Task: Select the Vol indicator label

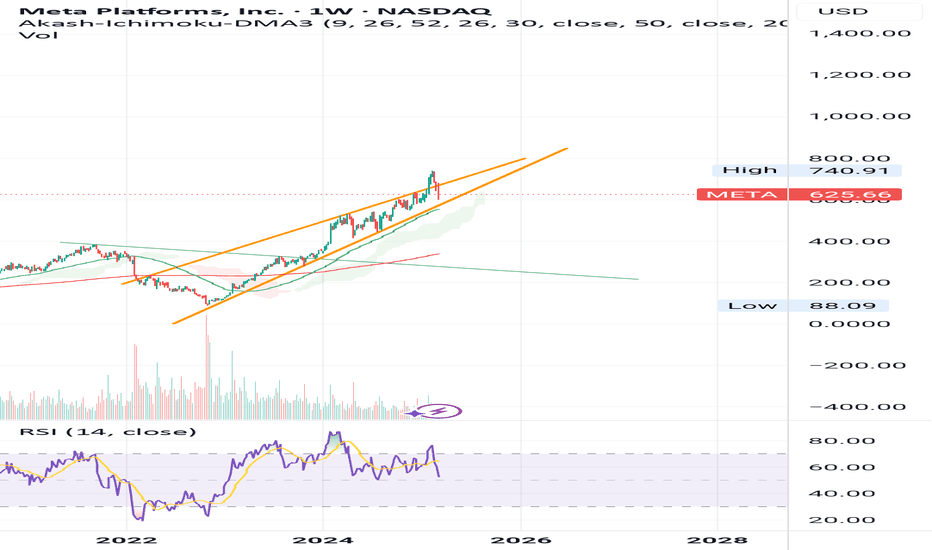Action: point(39,35)
